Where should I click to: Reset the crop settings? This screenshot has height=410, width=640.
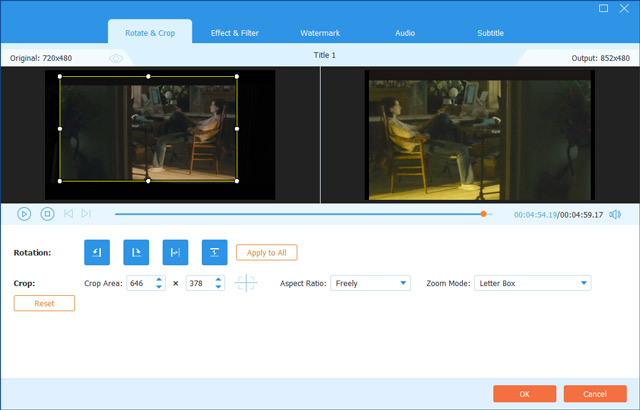(x=44, y=303)
